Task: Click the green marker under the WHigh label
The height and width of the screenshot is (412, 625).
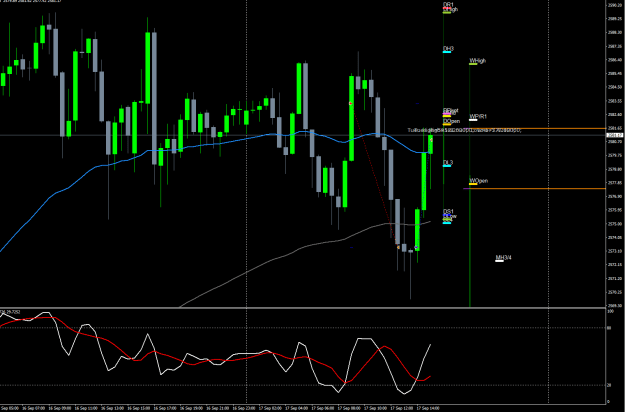Action: 473,64
